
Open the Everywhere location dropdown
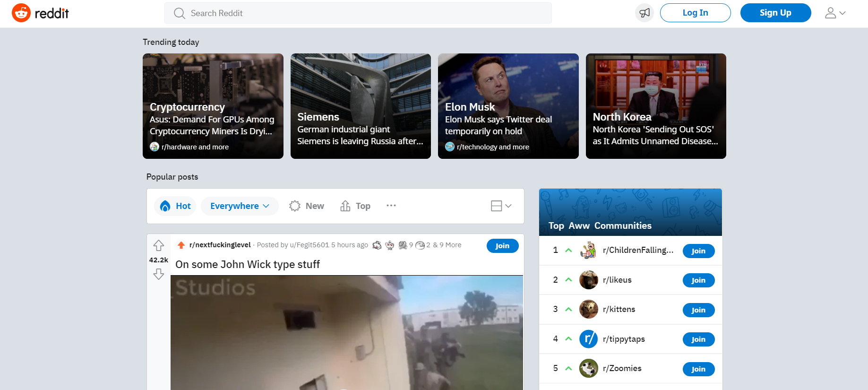pyautogui.click(x=240, y=206)
